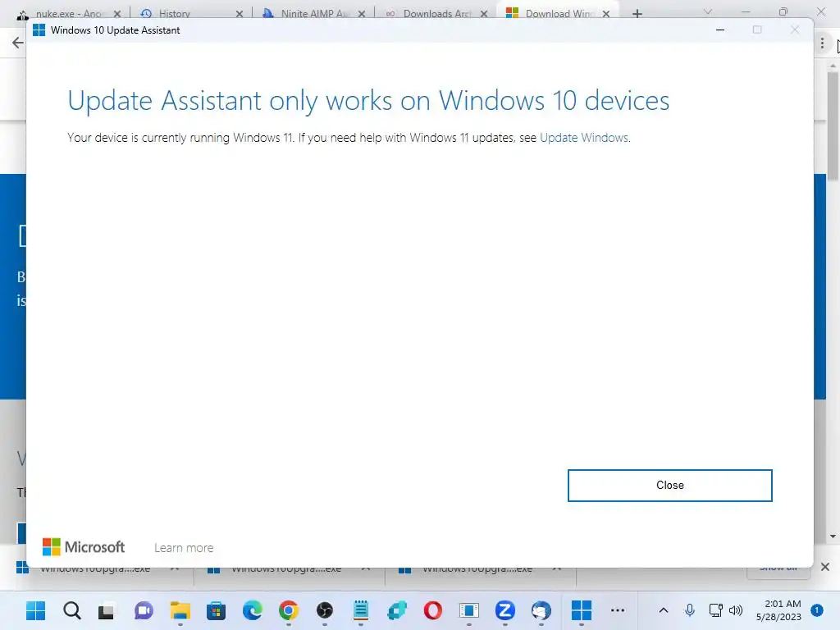Click the microphone tray icon

(x=689, y=610)
